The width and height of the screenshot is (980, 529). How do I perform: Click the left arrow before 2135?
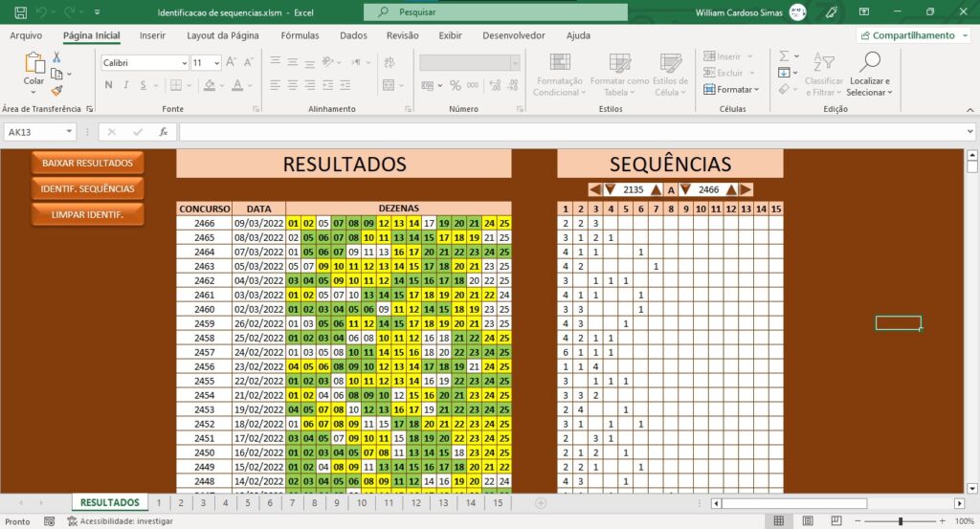(x=595, y=189)
